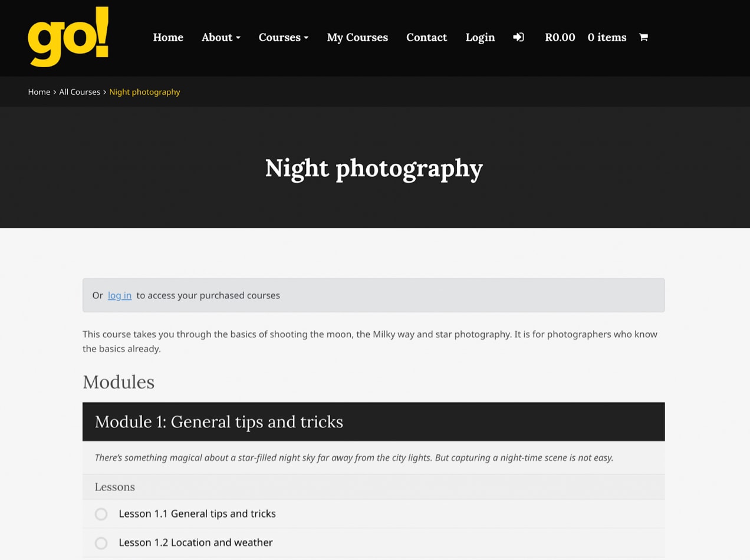Click Home in the breadcrumb trail

(x=39, y=92)
